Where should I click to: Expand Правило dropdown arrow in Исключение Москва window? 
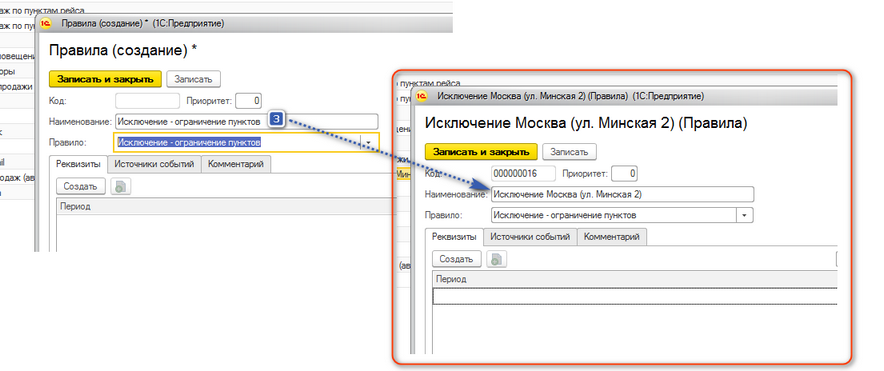[x=745, y=215]
